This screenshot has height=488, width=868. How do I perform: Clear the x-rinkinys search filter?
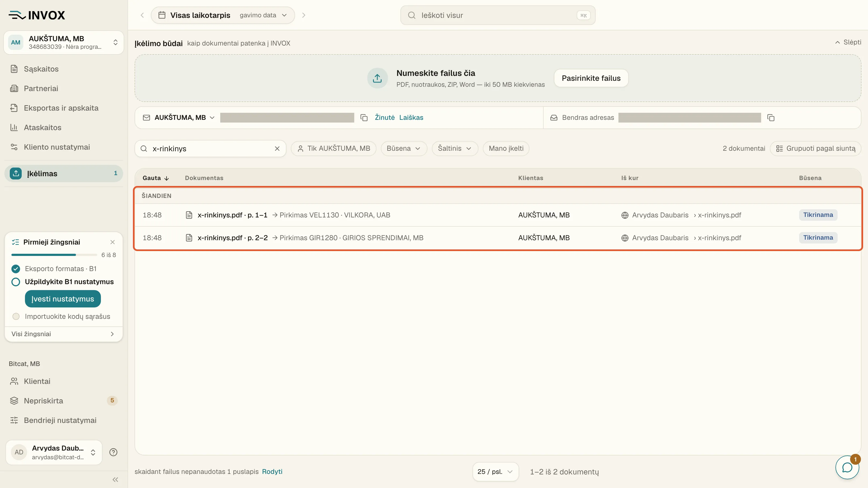(x=277, y=149)
